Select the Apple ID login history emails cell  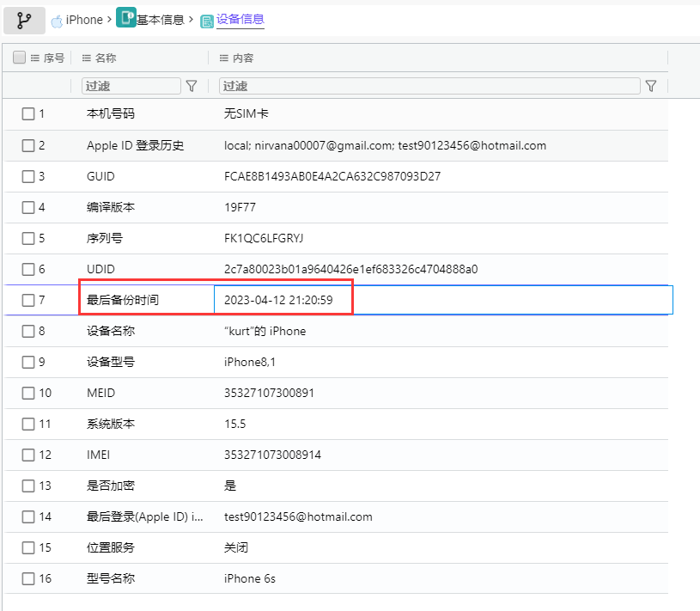pos(385,145)
